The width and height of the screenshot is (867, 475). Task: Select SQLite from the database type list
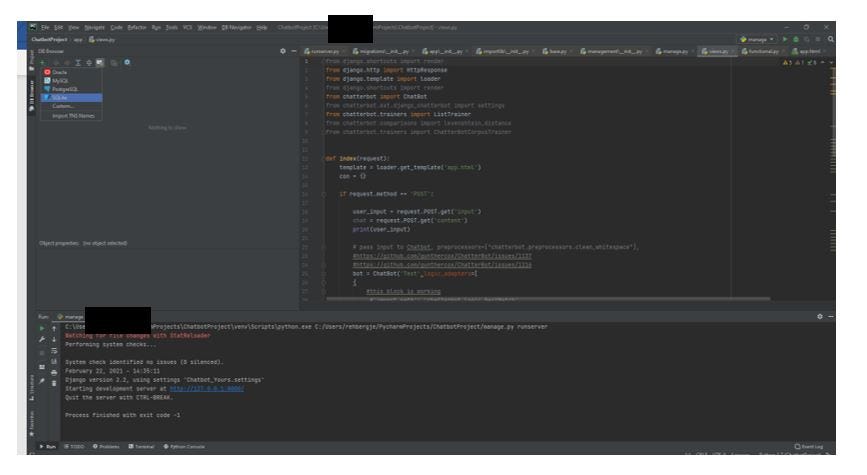pos(60,97)
